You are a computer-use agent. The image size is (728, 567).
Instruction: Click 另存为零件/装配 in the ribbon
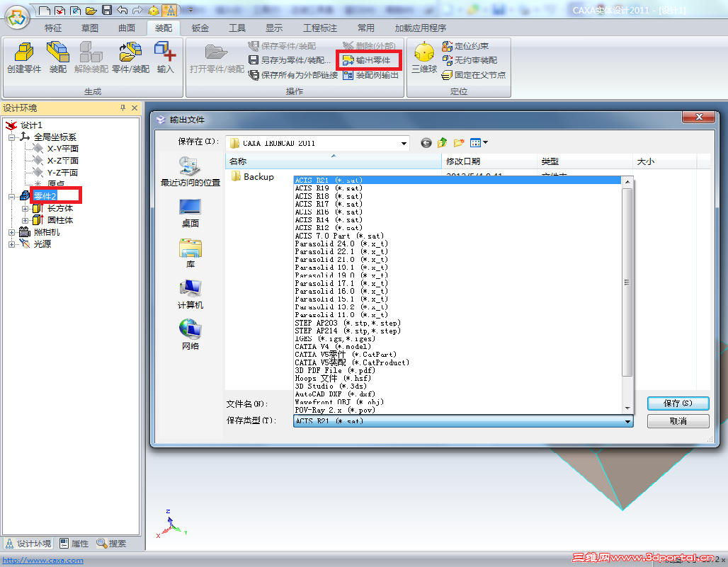pyautogui.click(x=290, y=60)
